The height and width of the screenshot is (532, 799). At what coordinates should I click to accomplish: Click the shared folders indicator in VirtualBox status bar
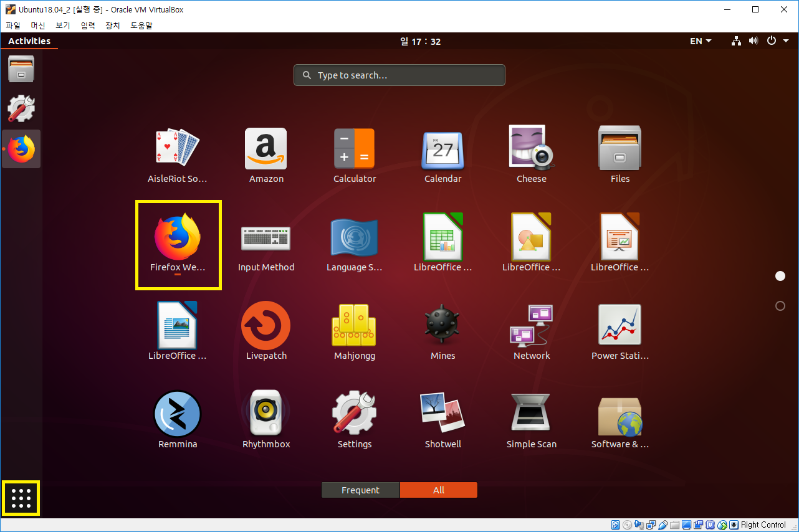click(x=675, y=525)
